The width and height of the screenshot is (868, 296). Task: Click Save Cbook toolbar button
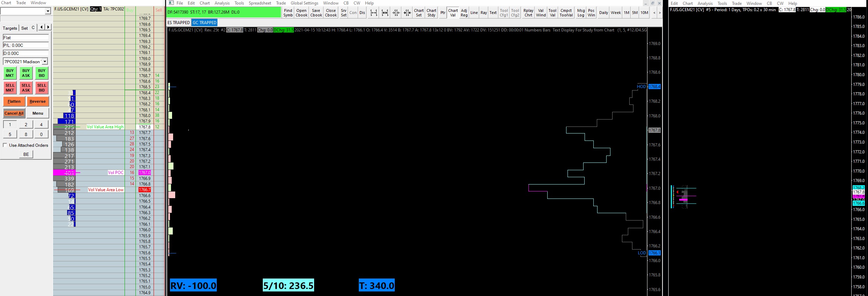pos(316,13)
